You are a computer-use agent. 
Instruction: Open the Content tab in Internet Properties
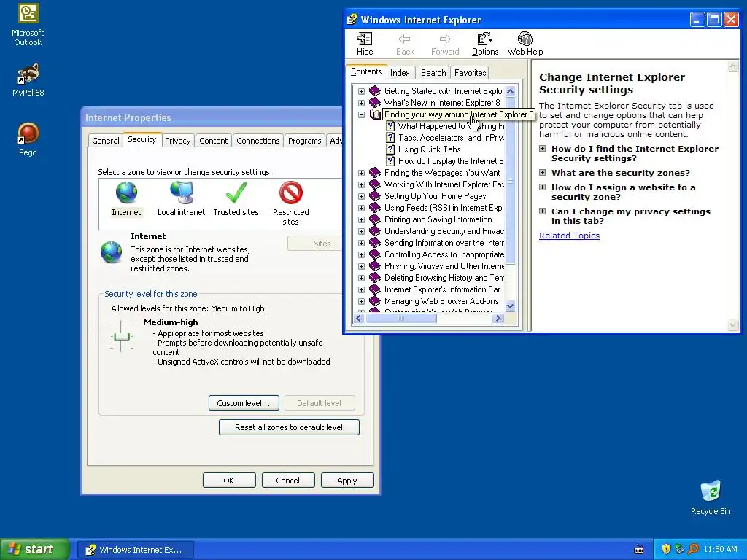[x=214, y=141]
